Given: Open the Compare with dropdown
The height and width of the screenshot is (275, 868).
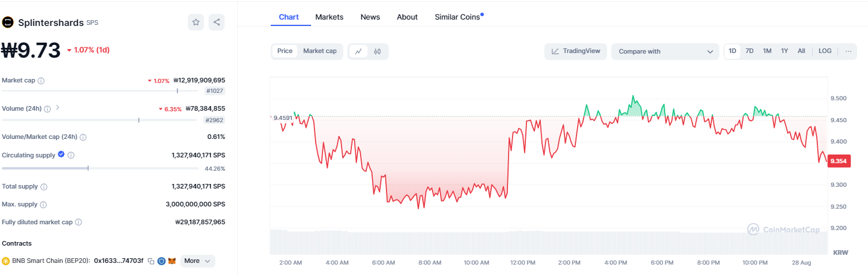Looking at the screenshot, I should (x=665, y=51).
